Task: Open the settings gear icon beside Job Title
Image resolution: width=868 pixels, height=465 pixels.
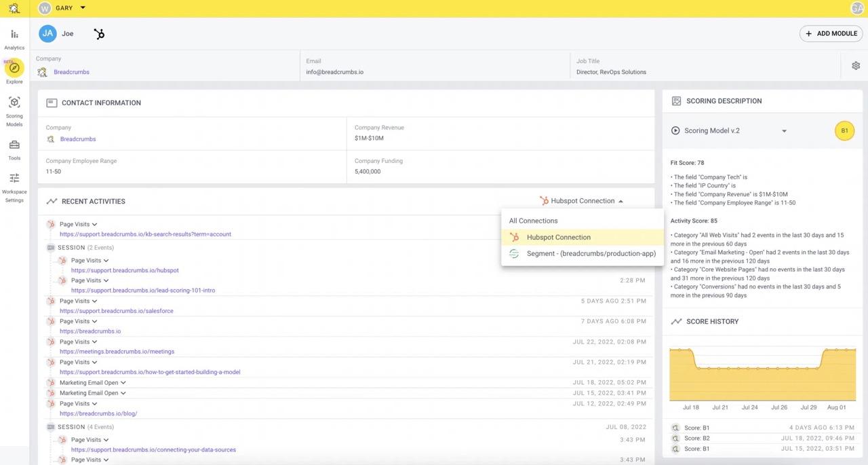Action: pos(856,66)
